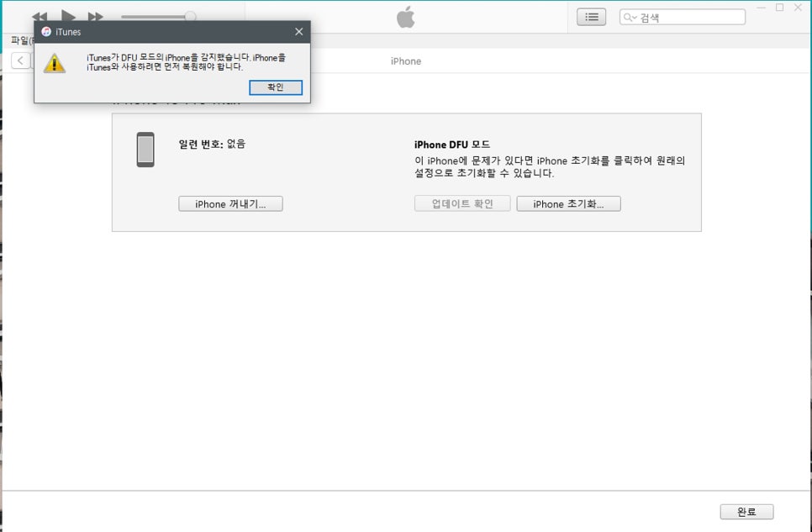Viewport: 812px width, 532px height.
Task: Go back with the left chevron button
Action: [20, 61]
